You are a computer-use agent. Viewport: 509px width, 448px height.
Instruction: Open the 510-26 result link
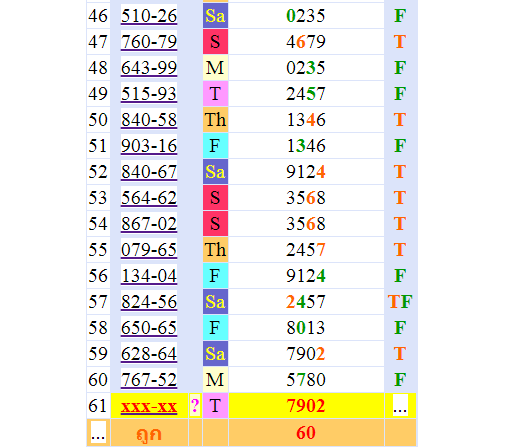pos(149,16)
